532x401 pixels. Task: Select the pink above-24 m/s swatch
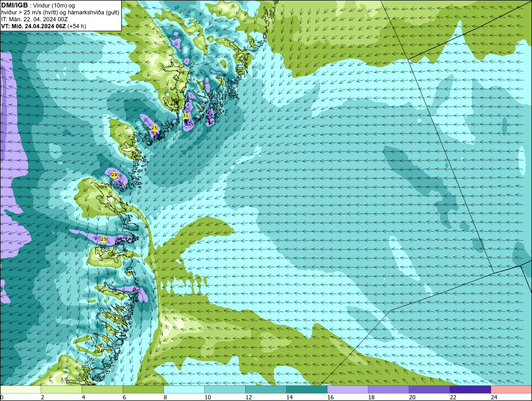pyautogui.click(x=511, y=389)
